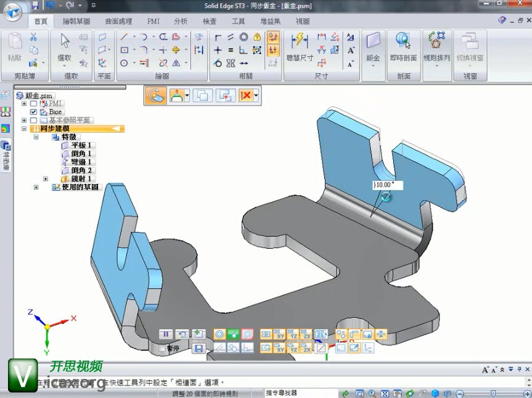Expand the 鏡射 1 feature node
This screenshot has height=398, width=532.
[45, 179]
